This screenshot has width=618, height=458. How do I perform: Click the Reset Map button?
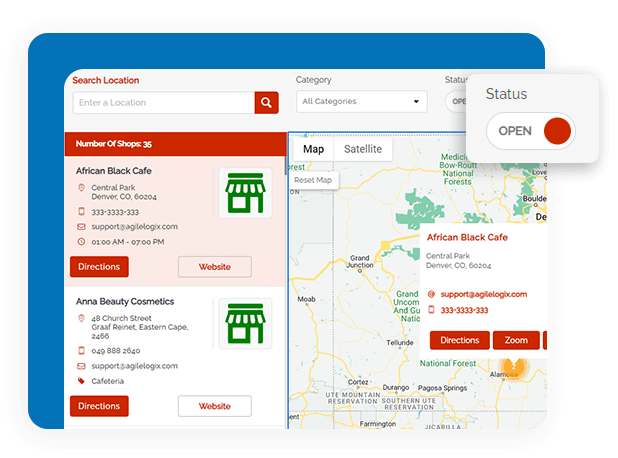(313, 180)
